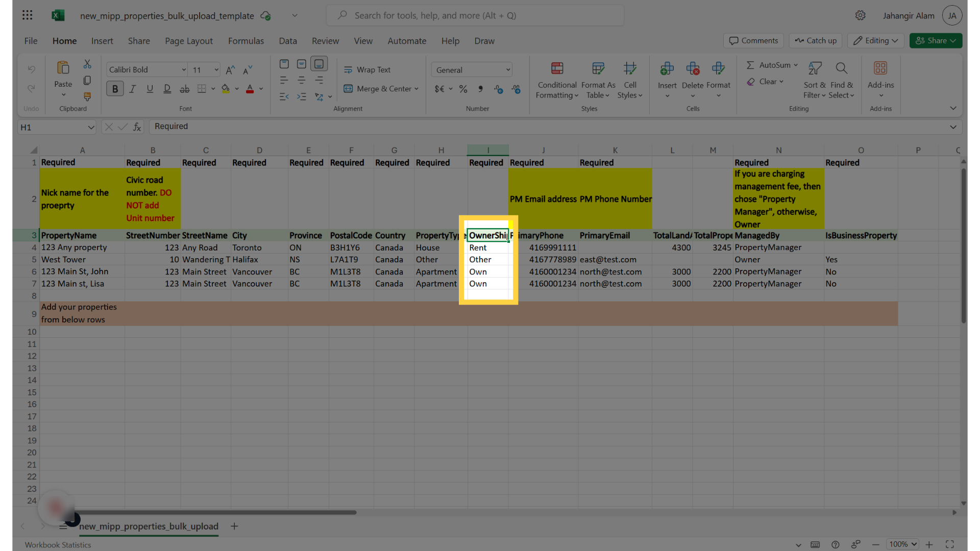The image size is (980, 551).
Task: Click the green Share button
Action: pos(936,41)
